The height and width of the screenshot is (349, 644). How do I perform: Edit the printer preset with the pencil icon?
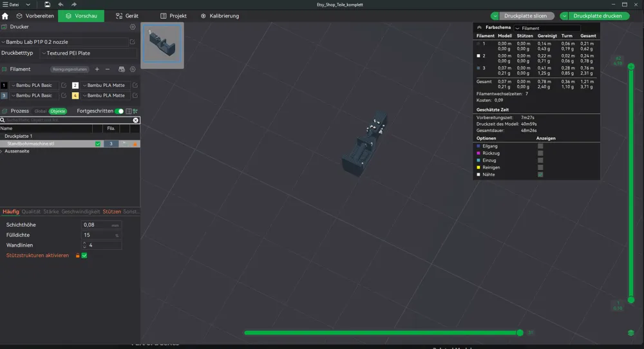(x=132, y=42)
